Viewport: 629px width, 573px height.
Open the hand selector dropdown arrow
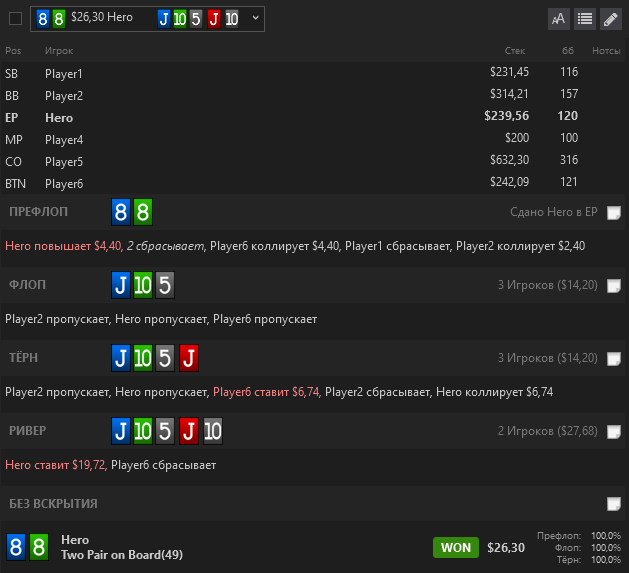(256, 18)
